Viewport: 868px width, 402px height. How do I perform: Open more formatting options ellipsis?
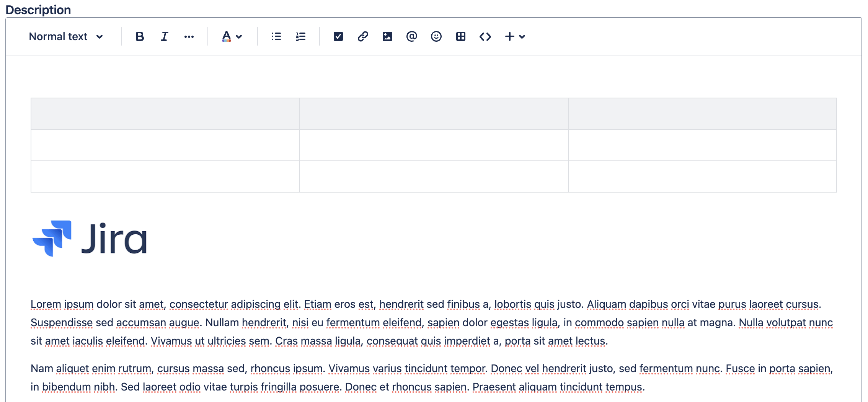tap(189, 37)
